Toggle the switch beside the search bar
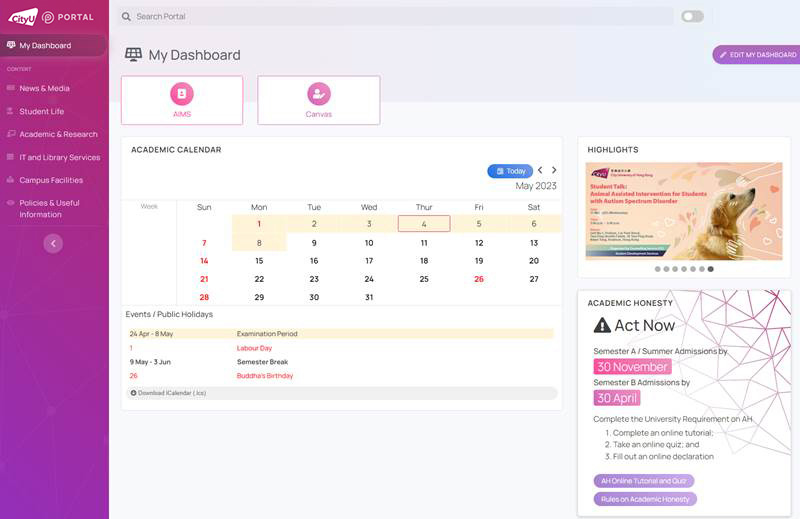The image size is (800, 519). (692, 16)
